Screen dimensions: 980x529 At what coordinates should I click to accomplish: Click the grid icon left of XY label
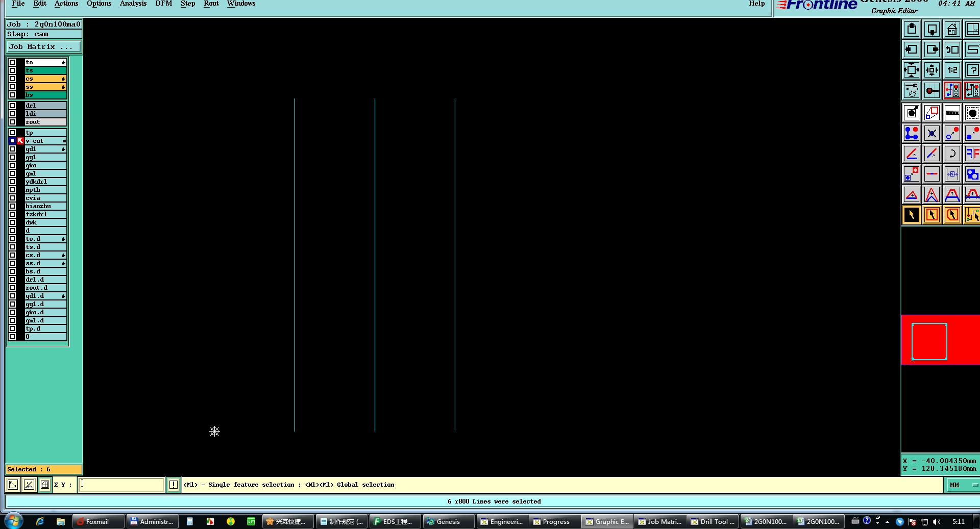click(45, 485)
